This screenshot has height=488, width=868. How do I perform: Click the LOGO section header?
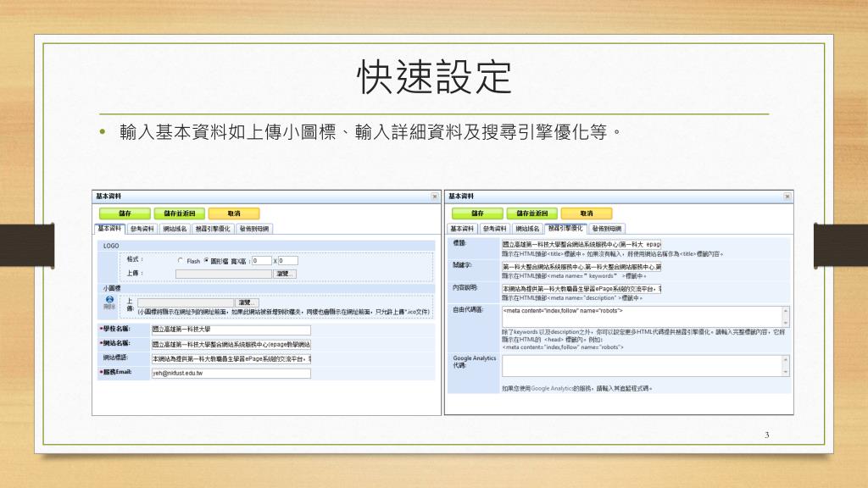[265, 245]
